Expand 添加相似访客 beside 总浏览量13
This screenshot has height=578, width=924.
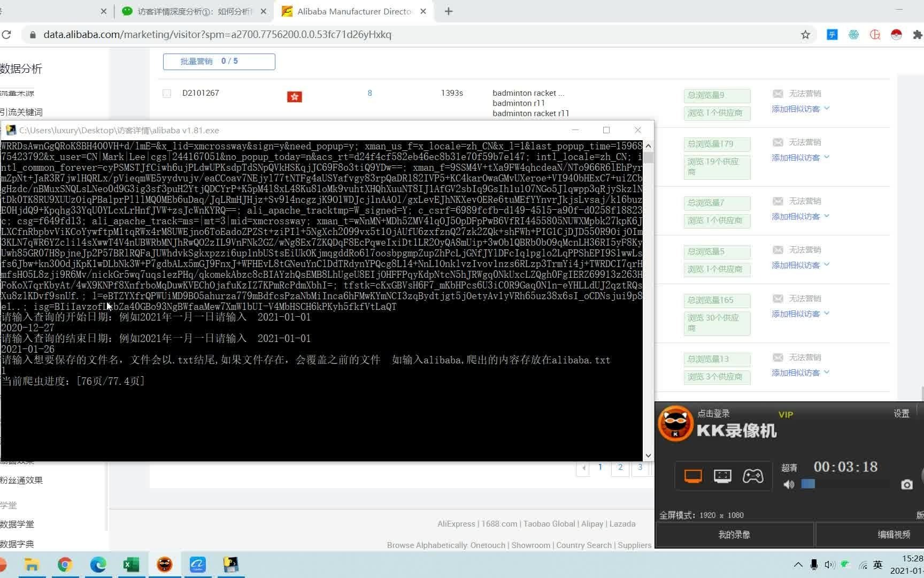(800, 372)
